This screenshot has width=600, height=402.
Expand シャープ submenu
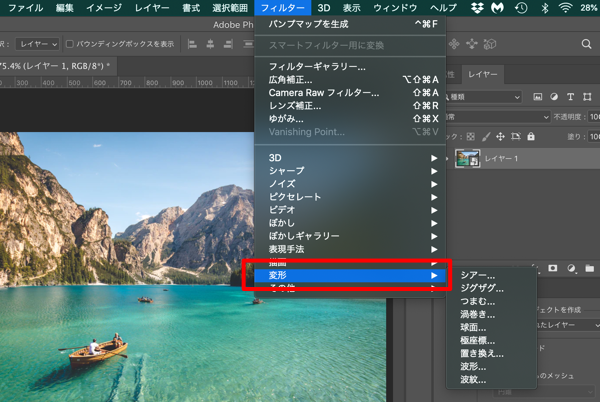coord(350,171)
